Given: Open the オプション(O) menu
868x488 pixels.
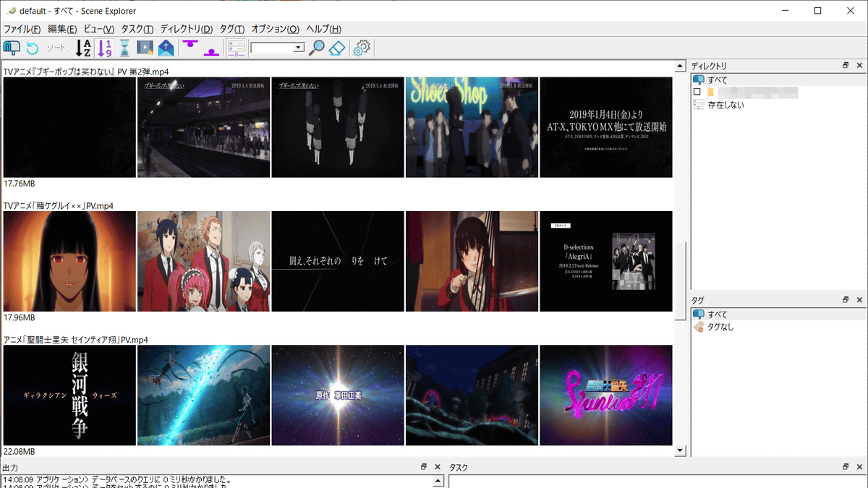Looking at the screenshot, I should [x=276, y=29].
